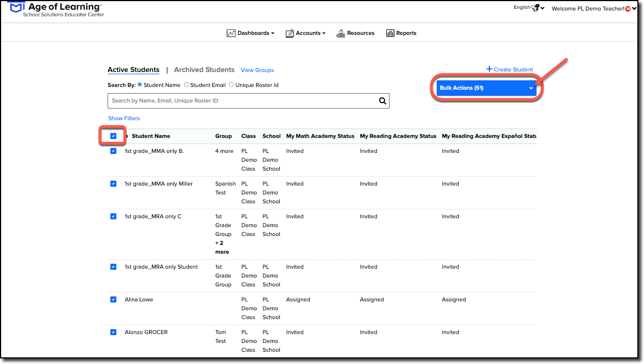This screenshot has height=364, width=644.
Task: Select the Student Name search option
Action: [140, 85]
